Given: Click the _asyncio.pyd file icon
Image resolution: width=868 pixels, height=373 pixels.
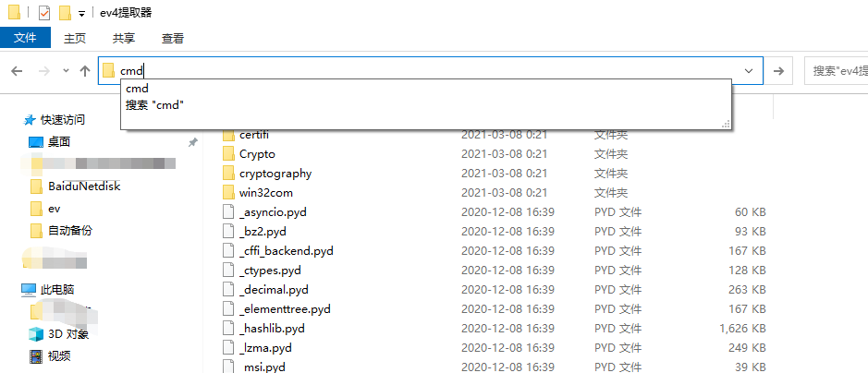Looking at the screenshot, I should pyautogui.click(x=228, y=212).
